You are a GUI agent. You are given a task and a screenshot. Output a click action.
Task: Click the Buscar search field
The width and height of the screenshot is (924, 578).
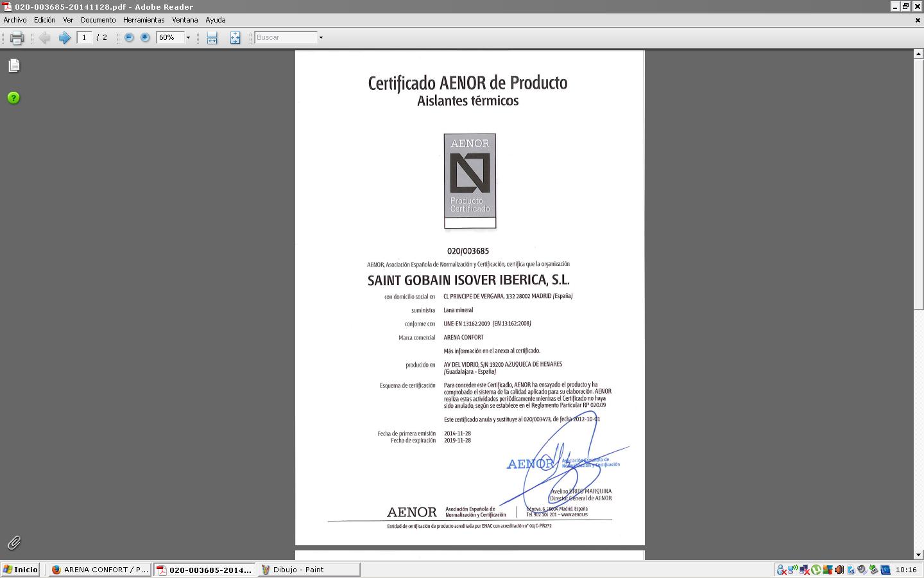tap(286, 37)
